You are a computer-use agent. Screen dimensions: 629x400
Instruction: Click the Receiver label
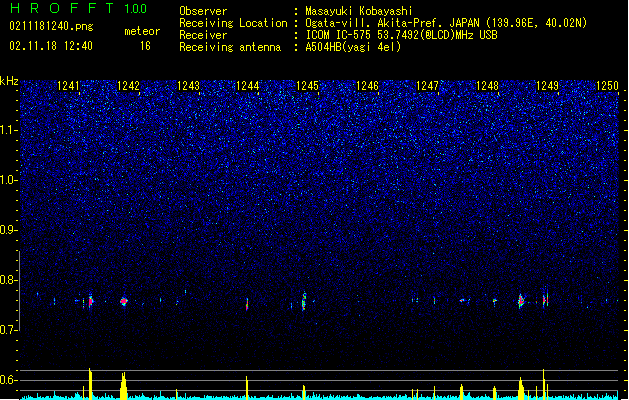point(203,35)
